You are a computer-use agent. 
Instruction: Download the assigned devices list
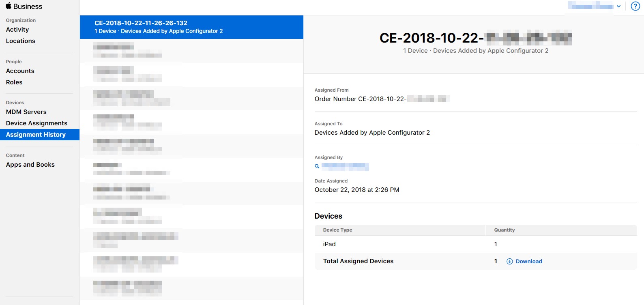[x=528, y=262]
